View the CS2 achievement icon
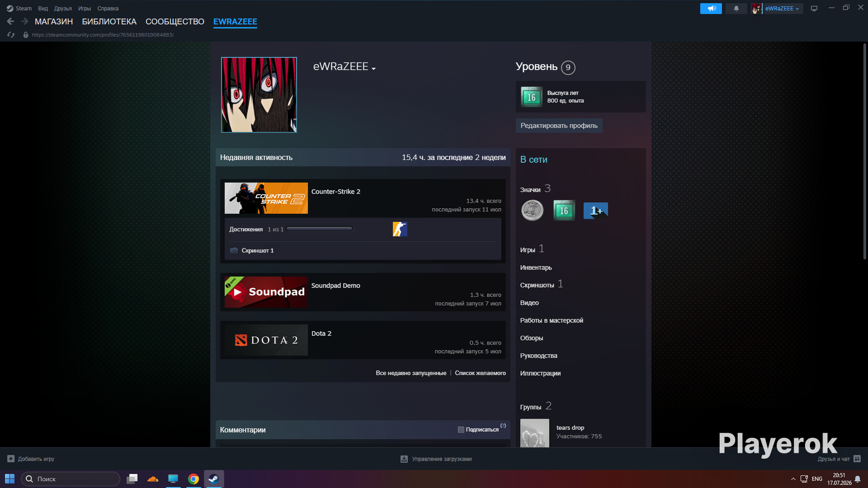 pos(400,229)
